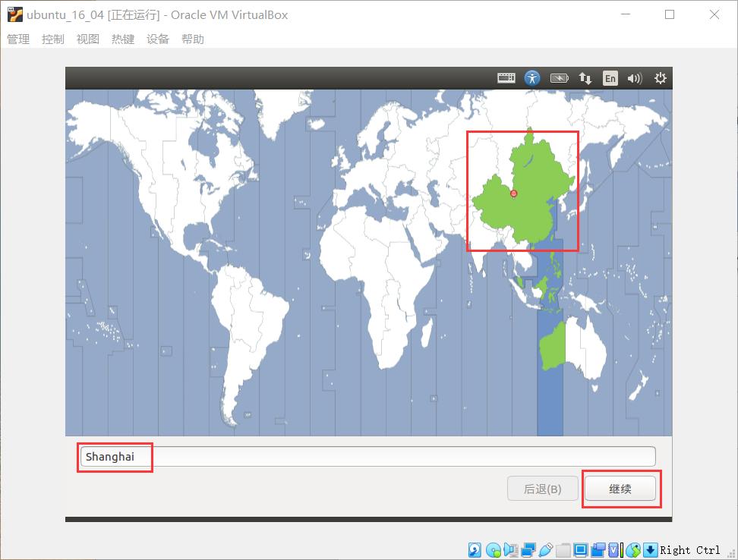Open the accessibility menu icon
Viewport: 738px width, 560px height.
coord(532,78)
